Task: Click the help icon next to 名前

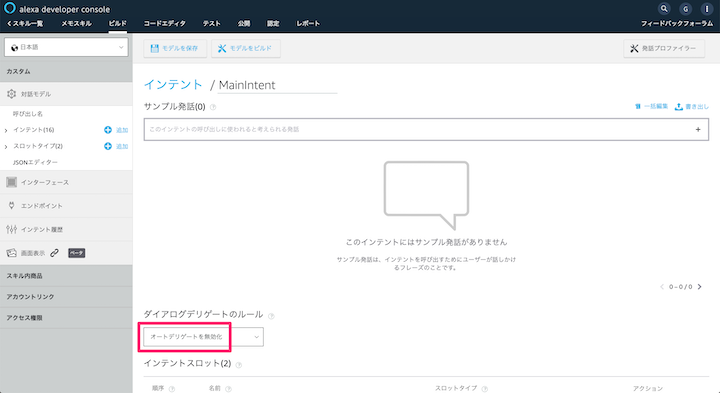Action: coord(228,389)
